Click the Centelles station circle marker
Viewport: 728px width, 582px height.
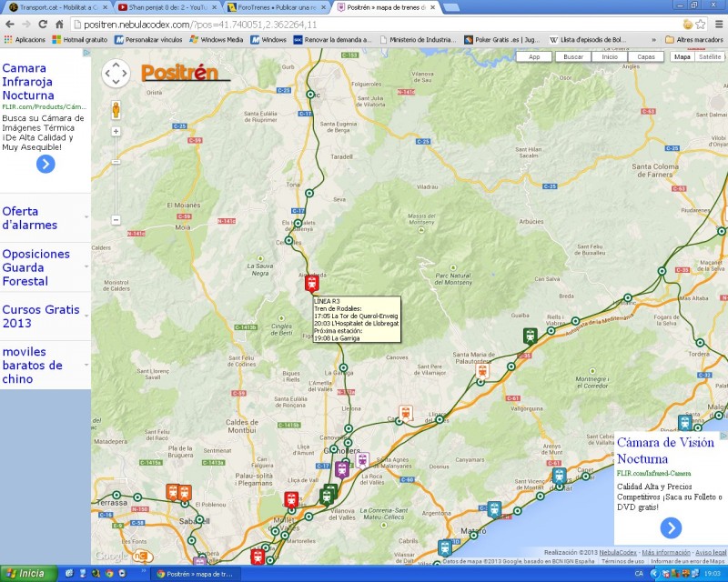pos(288,240)
